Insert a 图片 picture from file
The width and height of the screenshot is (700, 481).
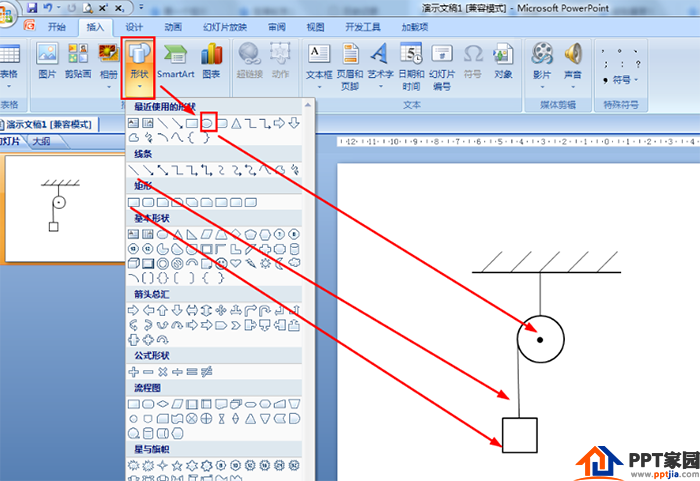click(x=47, y=62)
